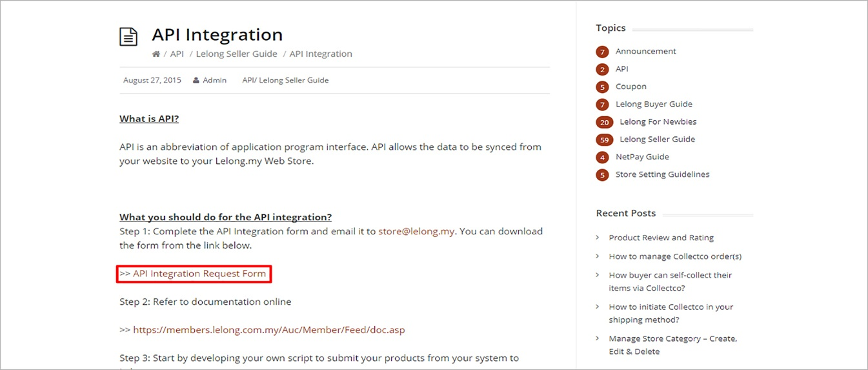
Task: Open Lelong Seller Guide in the breadcrumb
Action: coord(236,54)
